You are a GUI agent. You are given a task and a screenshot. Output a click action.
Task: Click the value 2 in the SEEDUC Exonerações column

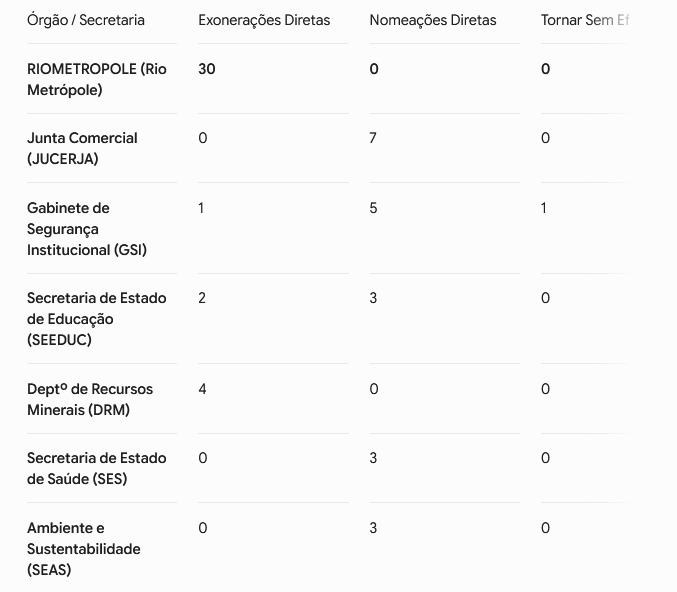point(202,298)
